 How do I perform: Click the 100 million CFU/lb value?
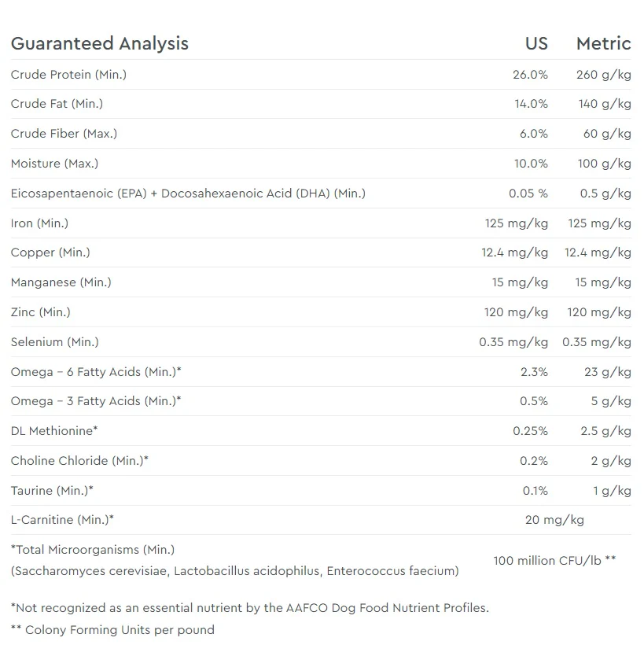[555, 561]
